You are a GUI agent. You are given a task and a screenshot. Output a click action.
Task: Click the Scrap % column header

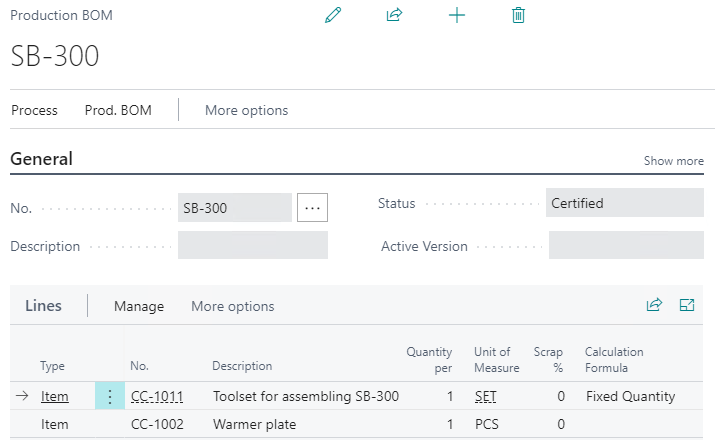coord(548,359)
